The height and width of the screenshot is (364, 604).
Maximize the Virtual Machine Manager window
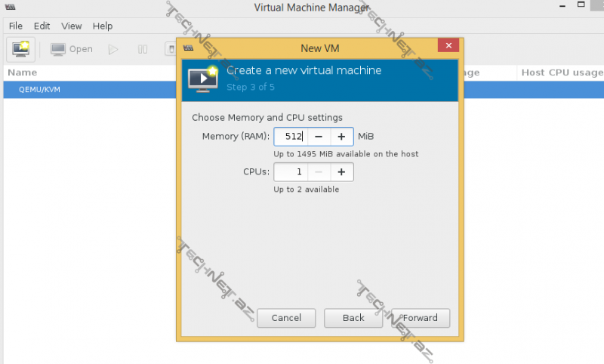(x=581, y=5)
